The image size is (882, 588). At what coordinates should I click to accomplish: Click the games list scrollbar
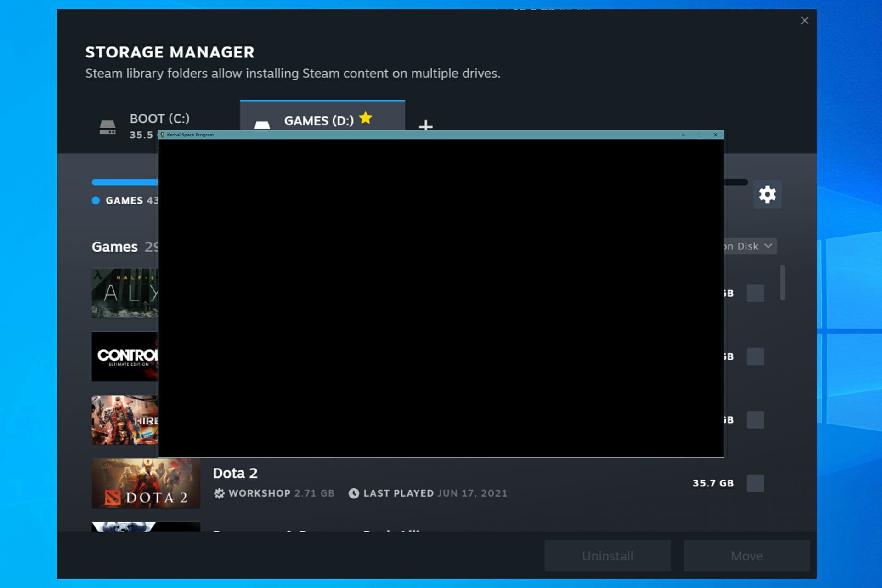point(782,282)
